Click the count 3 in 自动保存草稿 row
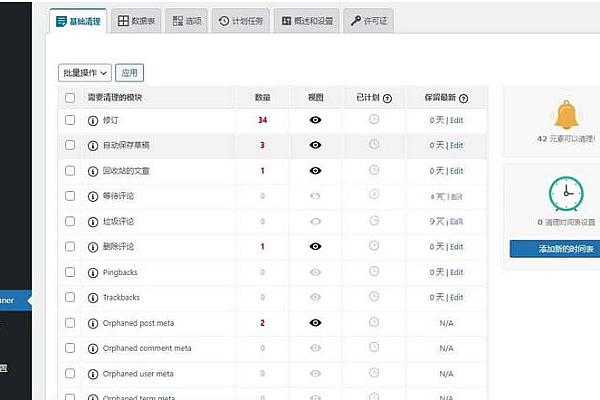This screenshot has width=600, height=400. tap(262, 145)
